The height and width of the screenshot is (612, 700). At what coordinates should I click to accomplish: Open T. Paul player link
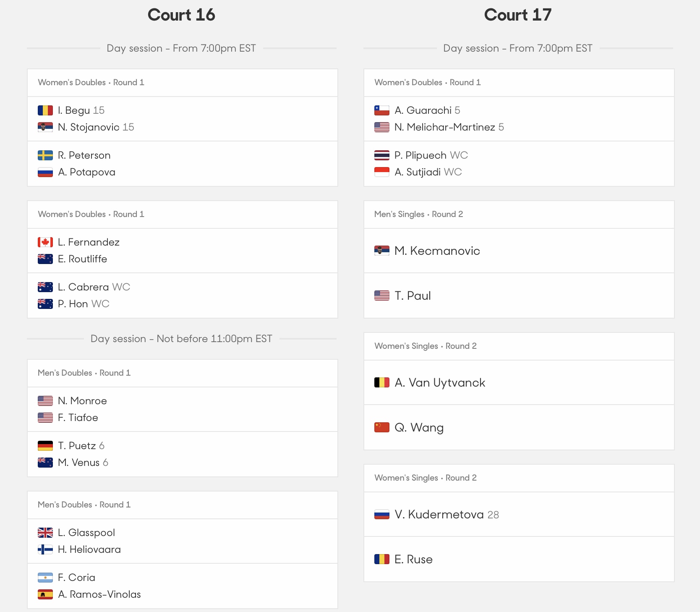[x=413, y=296]
